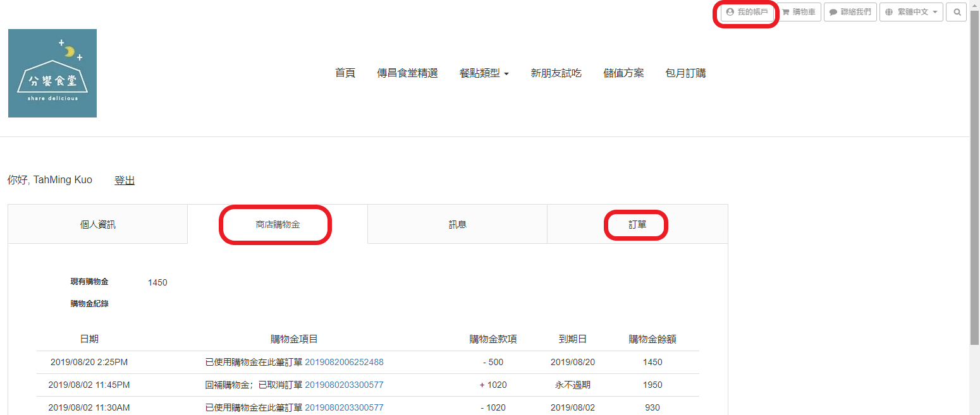
Task: Open the search magnifier icon button
Action: (956, 12)
